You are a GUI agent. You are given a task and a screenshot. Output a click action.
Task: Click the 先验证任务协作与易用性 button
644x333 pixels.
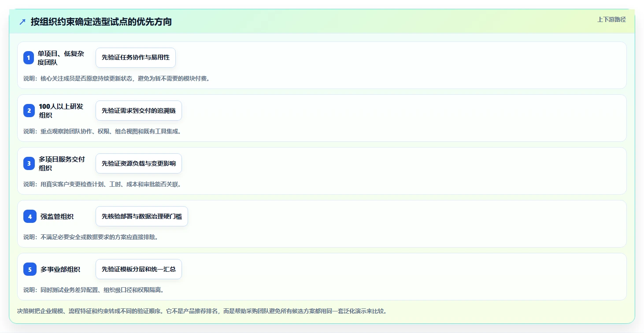[x=136, y=58]
